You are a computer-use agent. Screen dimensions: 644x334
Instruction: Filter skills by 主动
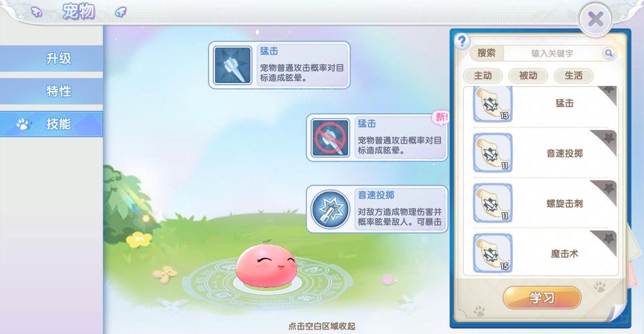click(482, 75)
